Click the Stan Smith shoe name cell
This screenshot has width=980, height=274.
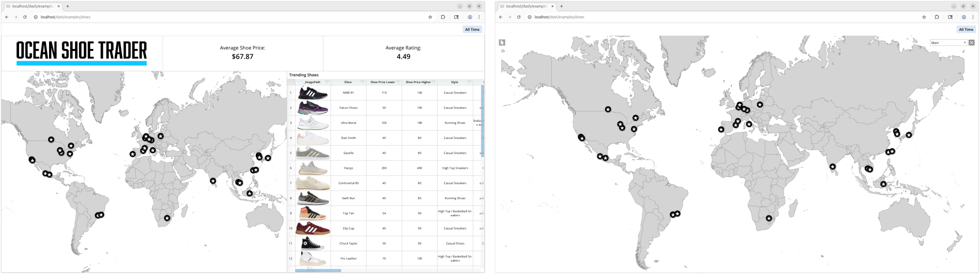point(348,138)
